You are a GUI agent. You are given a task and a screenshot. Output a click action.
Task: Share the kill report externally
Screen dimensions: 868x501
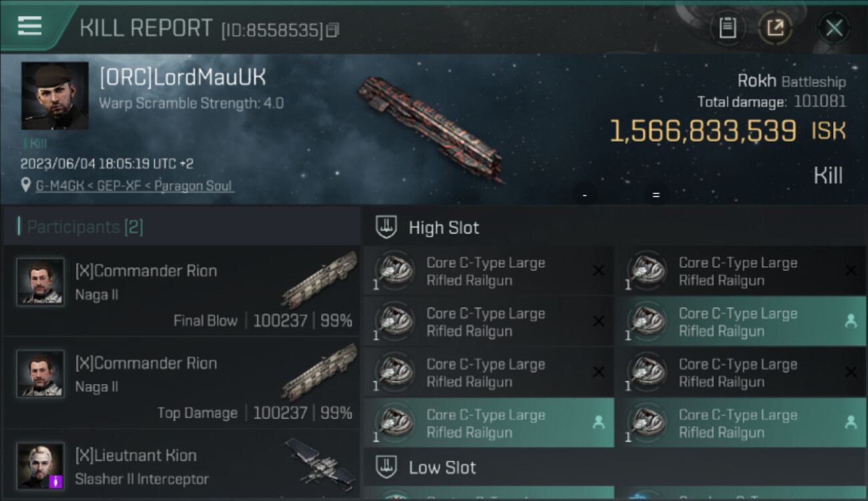coord(775,28)
